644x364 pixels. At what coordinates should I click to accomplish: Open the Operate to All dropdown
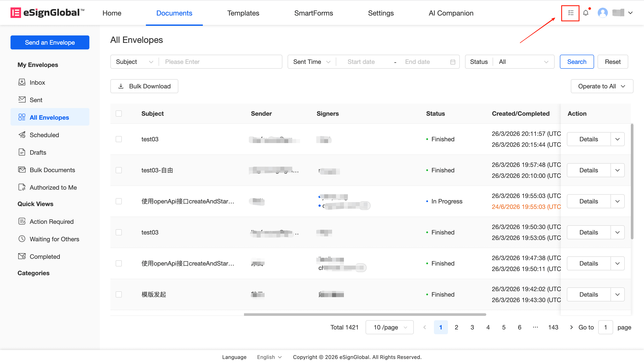[x=602, y=86]
